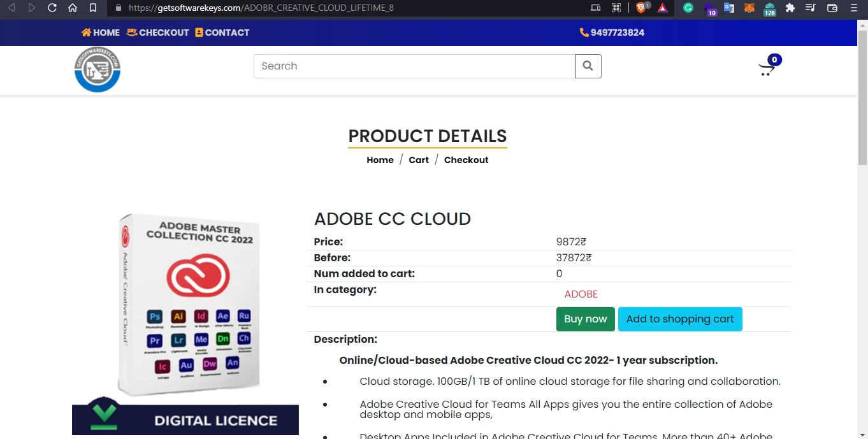Screen dimensions: 868x439
Task: Go to Home breadcrumb link
Action: click(380, 160)
